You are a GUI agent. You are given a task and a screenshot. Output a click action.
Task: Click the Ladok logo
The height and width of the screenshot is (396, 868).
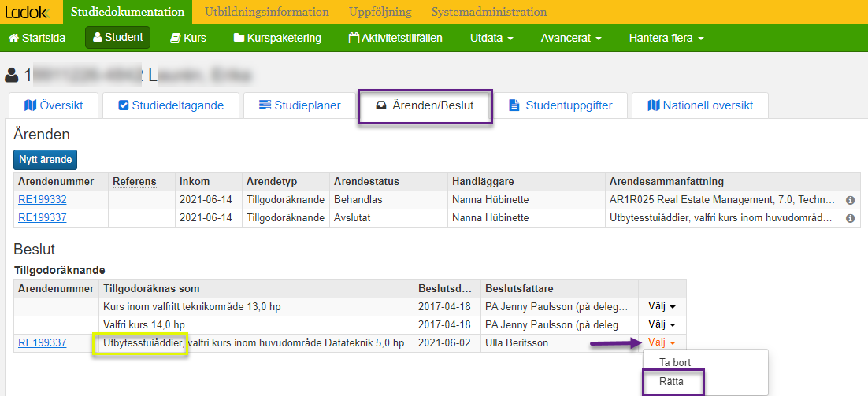(28, 12)
